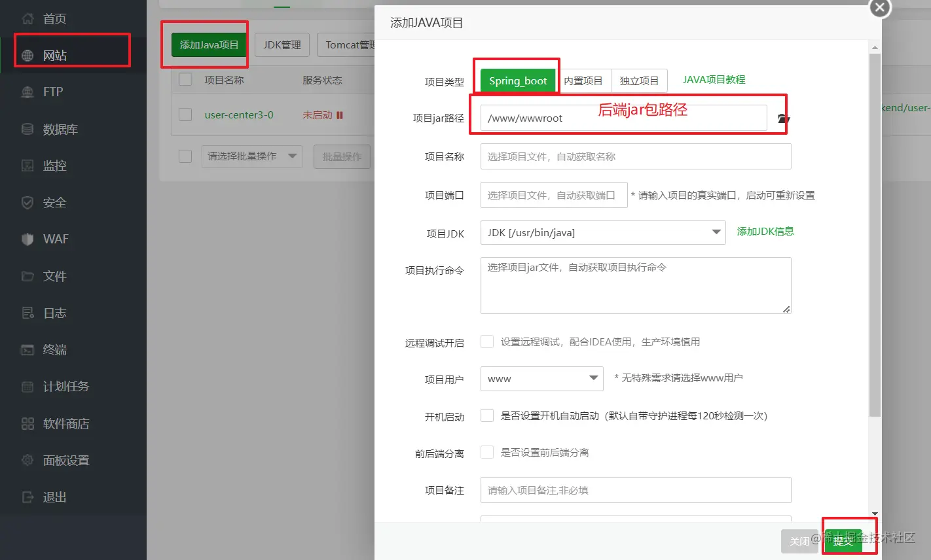Browse for jar file with folder icon
Image resolution: width=931 pixels, height=560 pixels.
(784, 118)
